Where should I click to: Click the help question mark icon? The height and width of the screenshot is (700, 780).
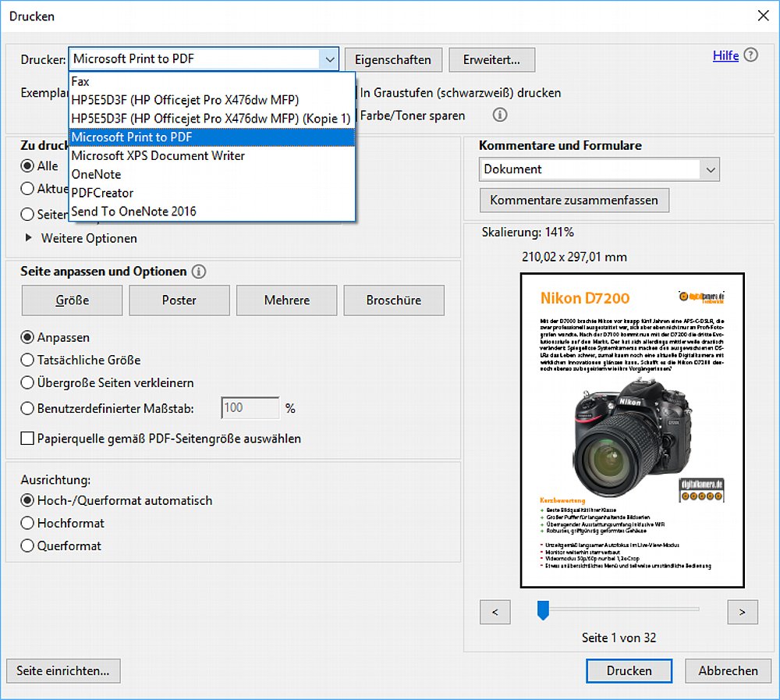click(x=750, y=55)
